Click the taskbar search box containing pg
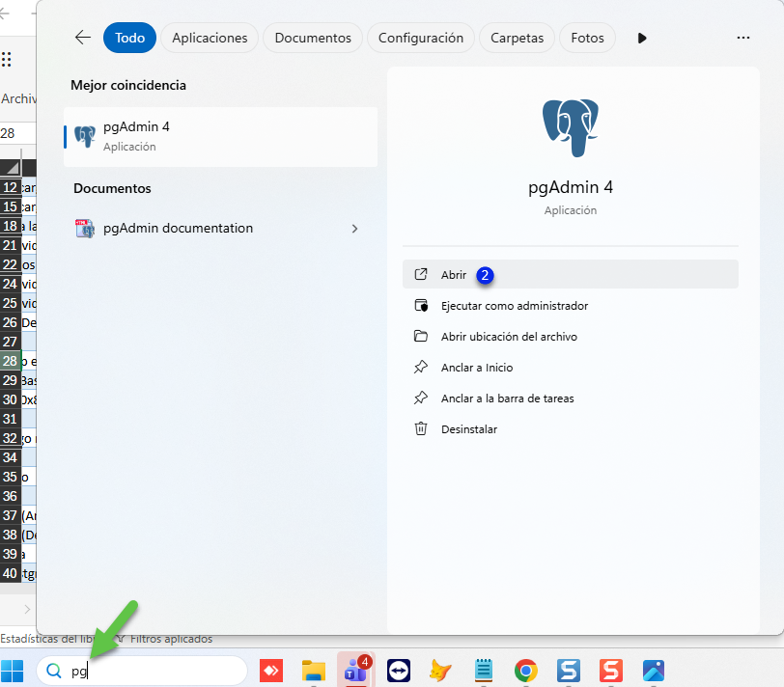The height and width of the screenshot is (687, 784). click(x=142, y=671)
